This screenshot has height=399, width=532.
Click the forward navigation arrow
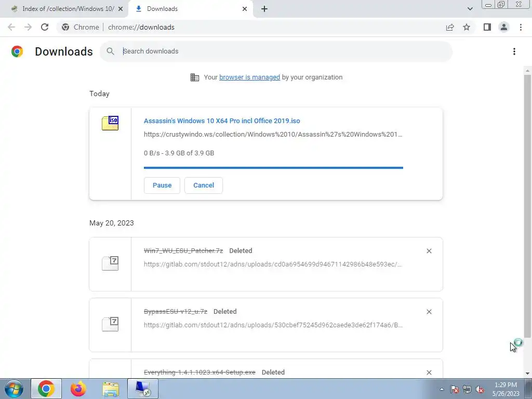(x=28, y=27)
